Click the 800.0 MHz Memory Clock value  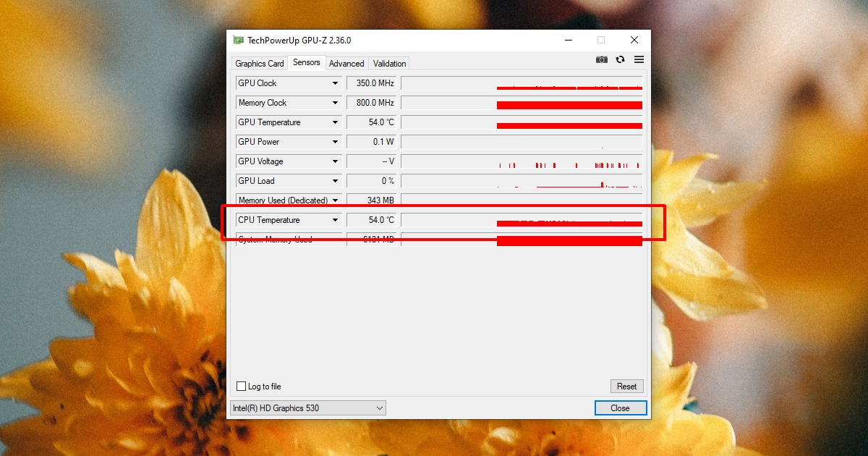(372, 103)
